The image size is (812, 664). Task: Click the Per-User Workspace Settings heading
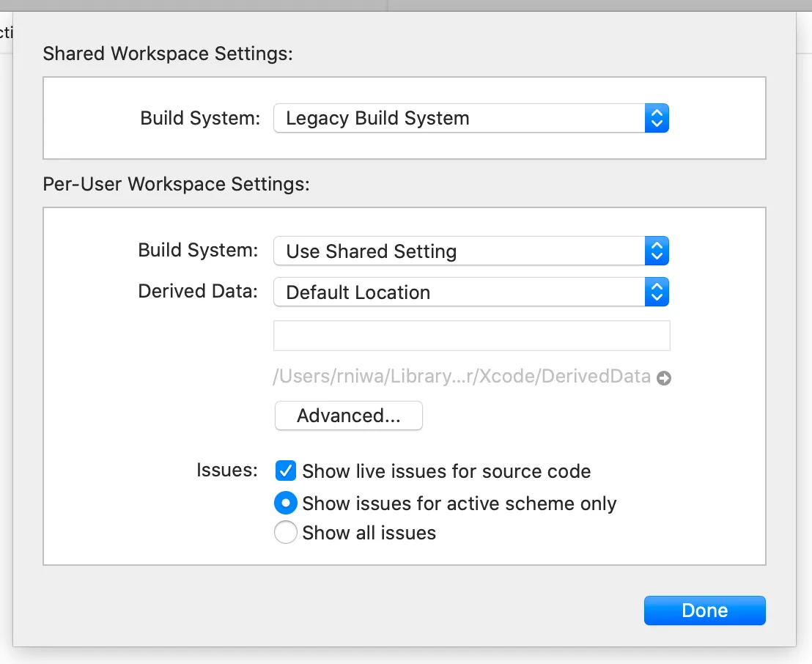coord(177,184)
